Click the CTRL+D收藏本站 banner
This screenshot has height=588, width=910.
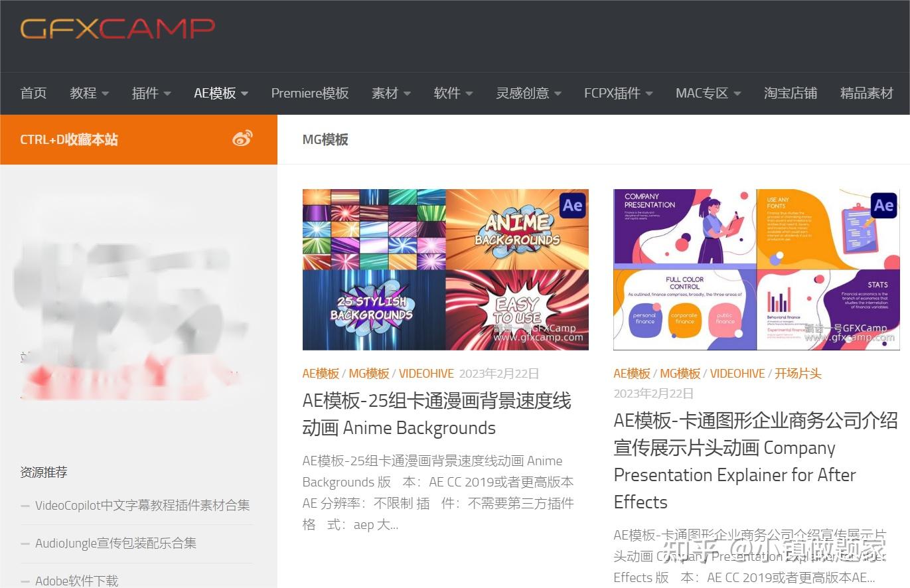68,139
